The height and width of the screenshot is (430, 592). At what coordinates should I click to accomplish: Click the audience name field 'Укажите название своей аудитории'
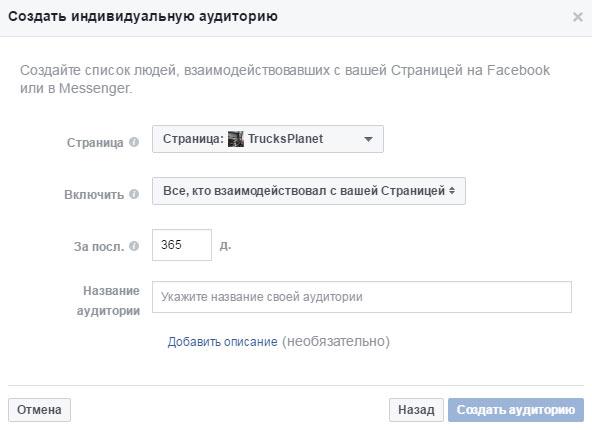[x=362, y=297]
